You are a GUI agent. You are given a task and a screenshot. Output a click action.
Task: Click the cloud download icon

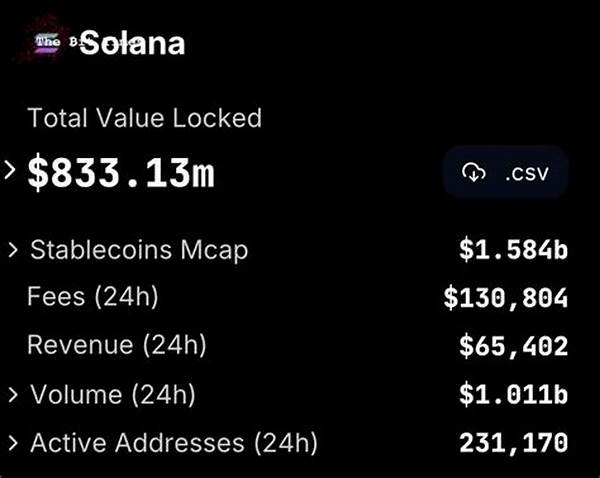coord(474,173)
